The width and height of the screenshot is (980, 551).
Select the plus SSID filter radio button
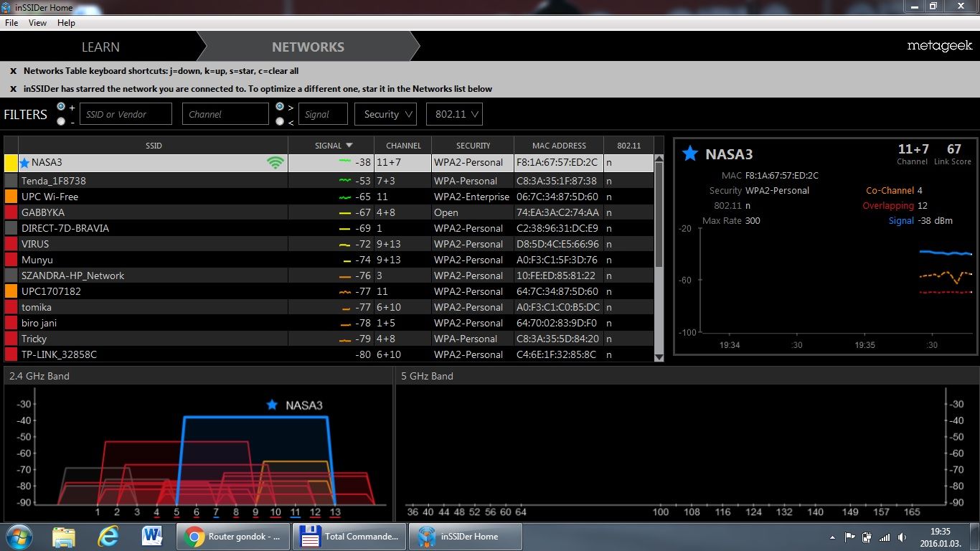pyautogui.click(x=60, y=106)
